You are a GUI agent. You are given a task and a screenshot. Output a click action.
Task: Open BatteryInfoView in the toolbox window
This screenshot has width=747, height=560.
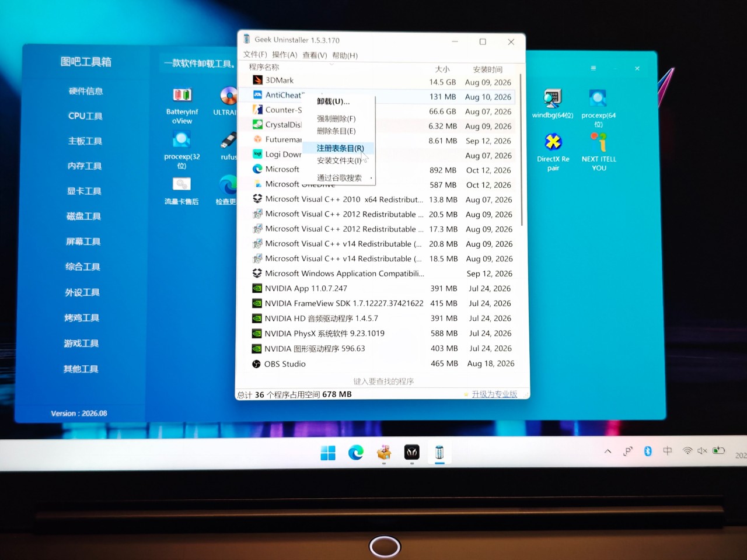tap(182, 106)
